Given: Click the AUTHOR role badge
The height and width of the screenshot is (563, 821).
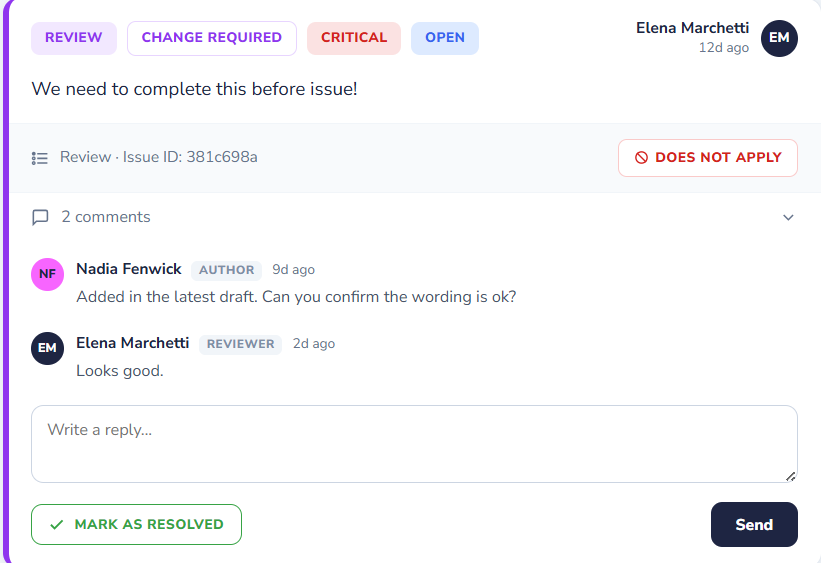Looking at the screenshot, I should tap(226, 270).
